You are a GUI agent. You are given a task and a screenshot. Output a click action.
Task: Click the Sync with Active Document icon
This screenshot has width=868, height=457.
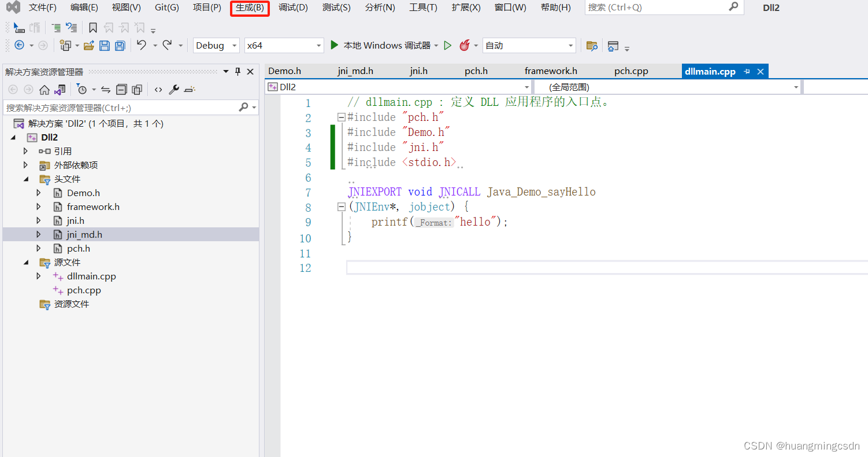click(106, 90)
